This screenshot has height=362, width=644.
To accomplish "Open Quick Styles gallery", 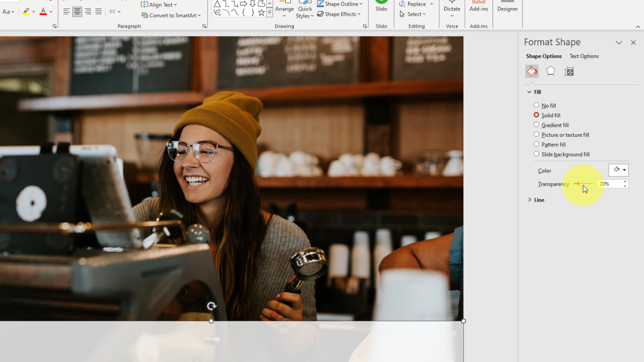I will coord(305,10).
